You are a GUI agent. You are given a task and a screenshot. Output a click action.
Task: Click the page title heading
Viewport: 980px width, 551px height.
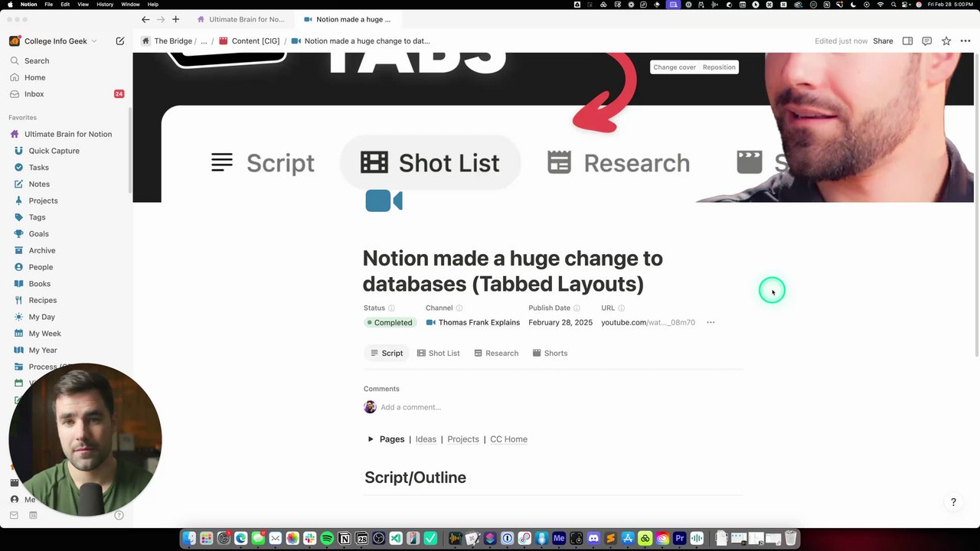[x=512, y=271]
